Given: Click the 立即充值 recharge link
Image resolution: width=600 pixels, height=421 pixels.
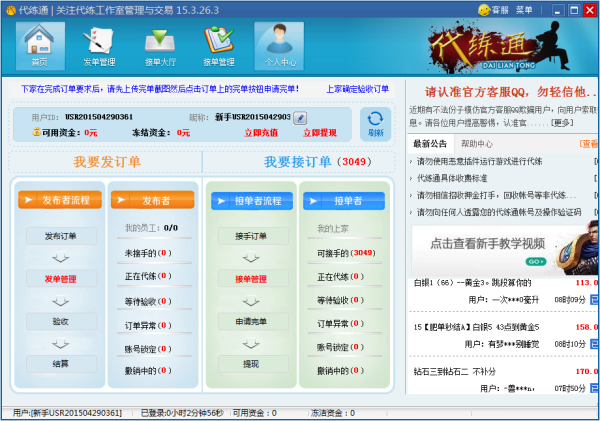Looking at the screenshot, I should [x=261, y=132].
